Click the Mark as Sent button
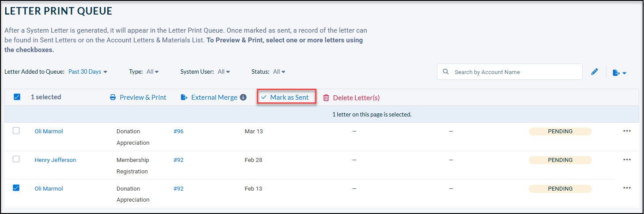The image size is (644, 214). tap(286, 97)
